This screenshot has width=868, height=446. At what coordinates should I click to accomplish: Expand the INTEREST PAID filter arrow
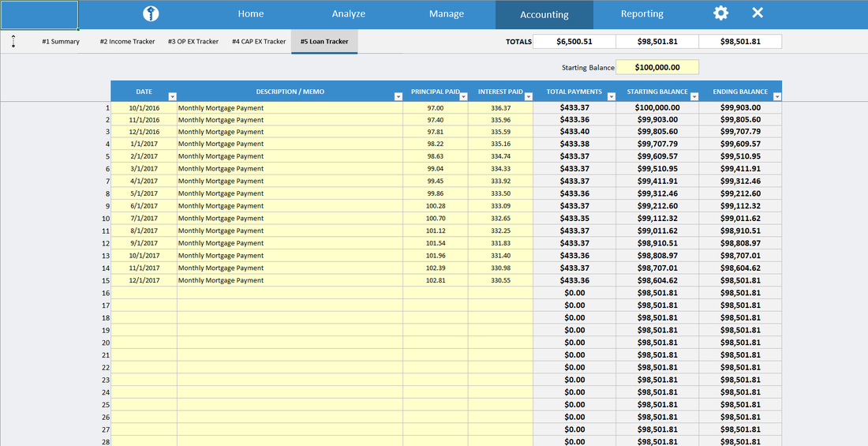[528, 96]
